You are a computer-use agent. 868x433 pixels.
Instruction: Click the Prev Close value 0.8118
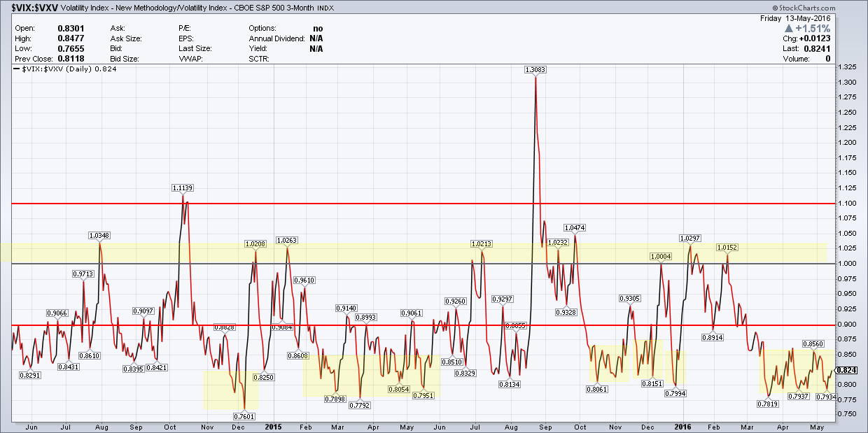[x=71, y=59]
